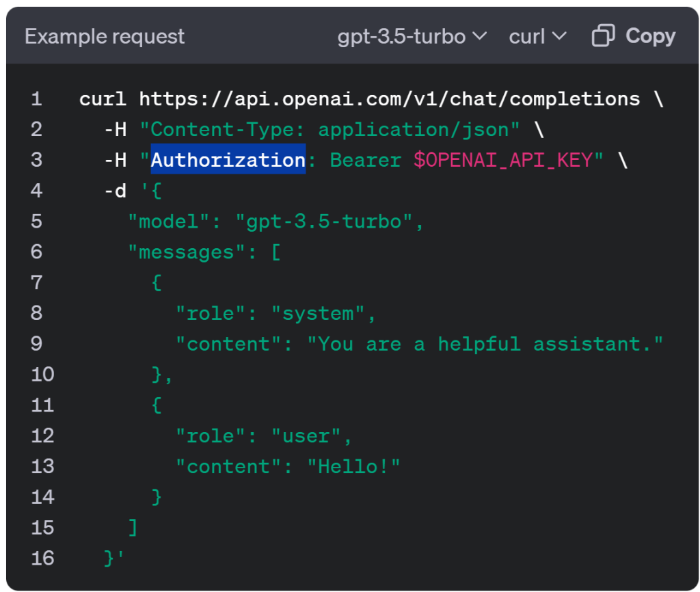Click the Copy button label

click(650, 36)
